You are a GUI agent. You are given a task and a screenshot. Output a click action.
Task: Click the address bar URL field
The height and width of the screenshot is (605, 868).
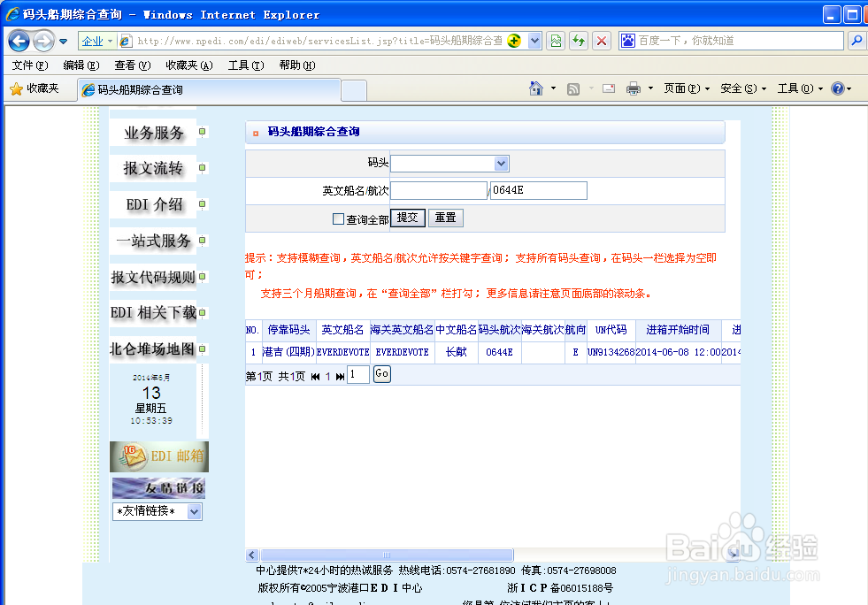click(x=320, y=41)
